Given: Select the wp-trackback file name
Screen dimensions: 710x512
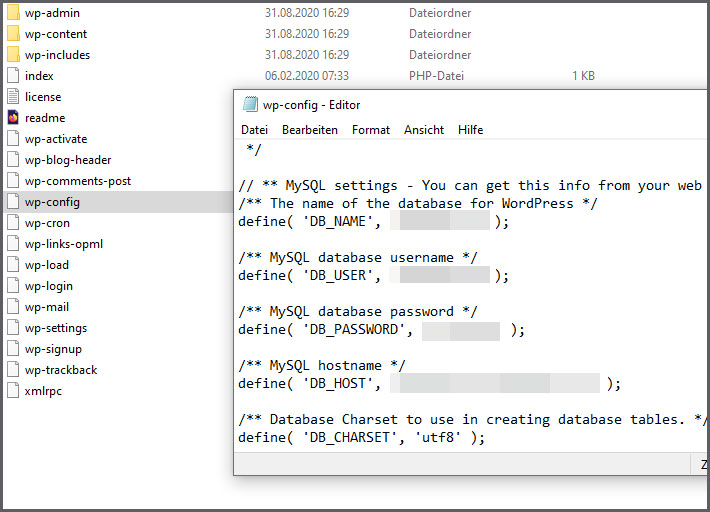Looking at the screenshot, I should tap(61, 370).
